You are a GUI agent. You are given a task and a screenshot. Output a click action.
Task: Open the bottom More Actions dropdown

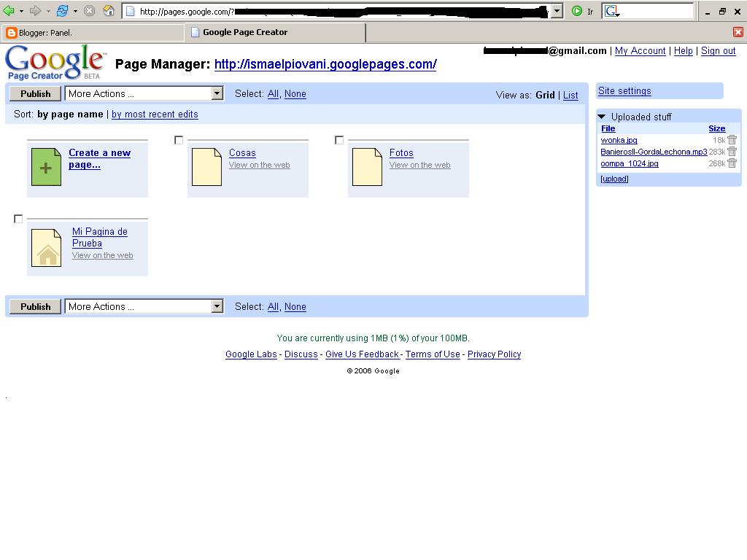(144, 306)
